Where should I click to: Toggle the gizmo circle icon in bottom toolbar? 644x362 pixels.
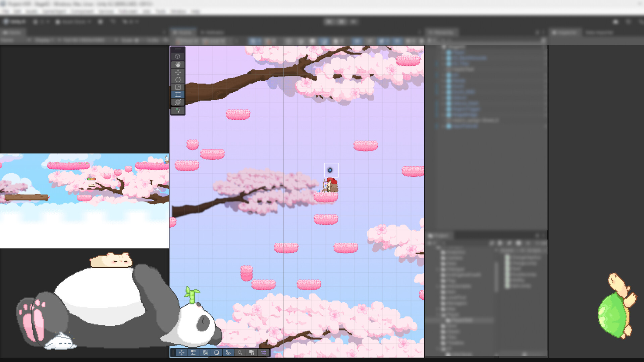(217, 353)
